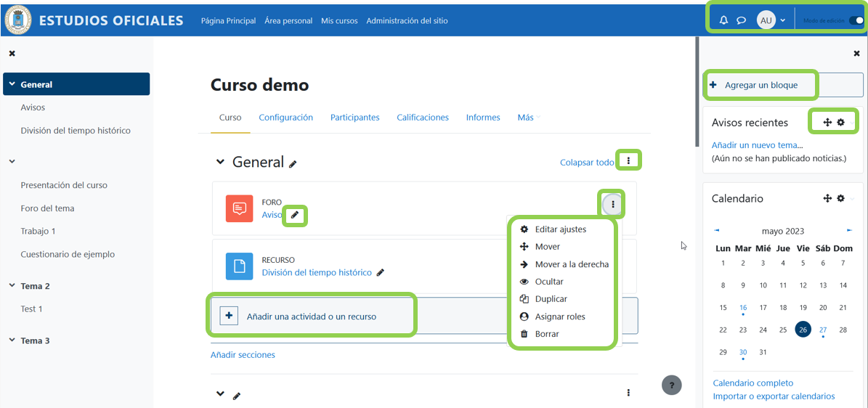Collapse General in the course index sidebar
This screenshot has height=408, width=868.
coord(12,85)
